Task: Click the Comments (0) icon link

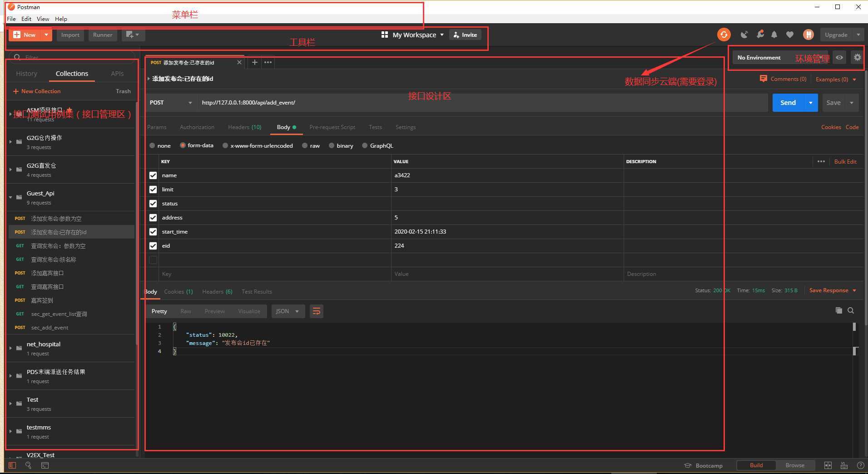Action: click(783, 79)
